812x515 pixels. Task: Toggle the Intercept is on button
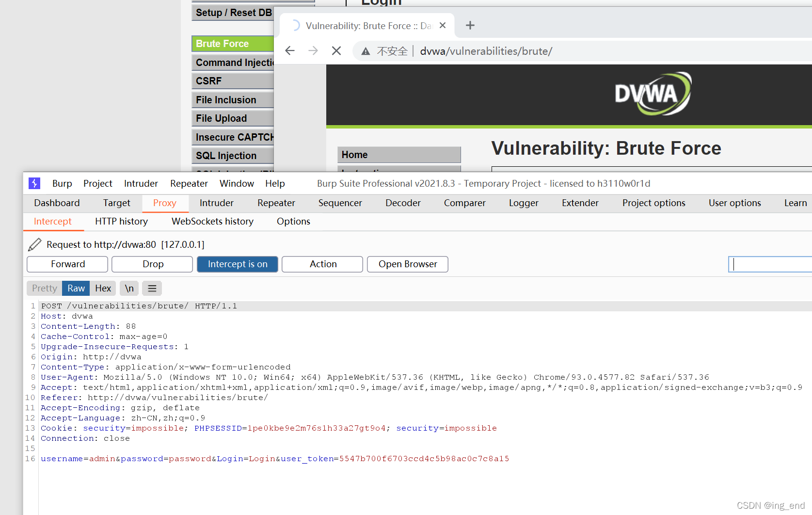[x=238, y=264]
